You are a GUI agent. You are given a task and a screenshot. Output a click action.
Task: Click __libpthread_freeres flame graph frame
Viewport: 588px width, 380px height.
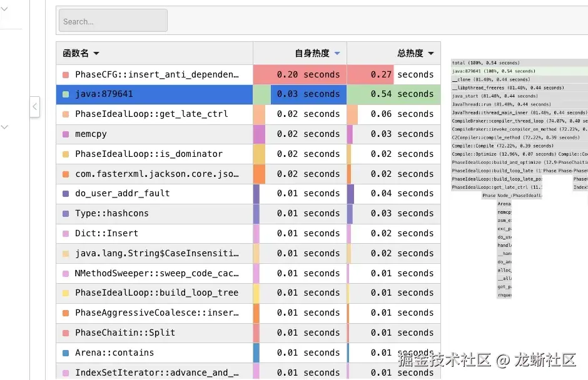(519, 87)
